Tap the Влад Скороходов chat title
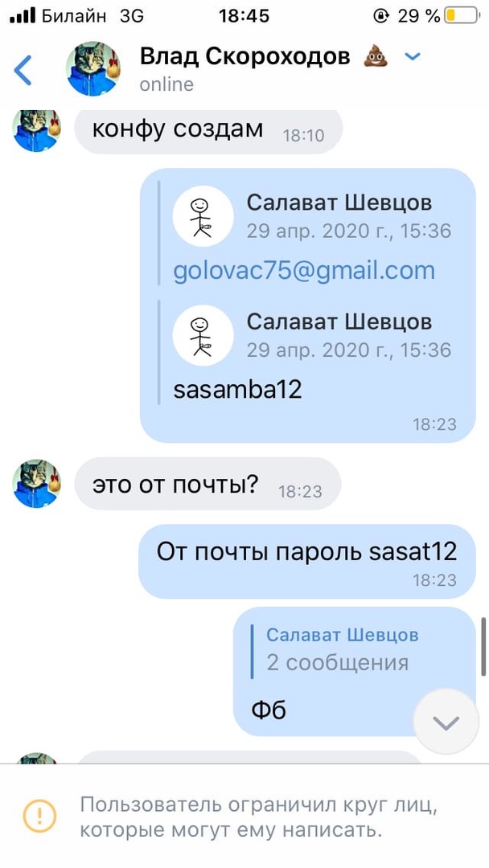The image size is (489, 868). coord(244,57)
